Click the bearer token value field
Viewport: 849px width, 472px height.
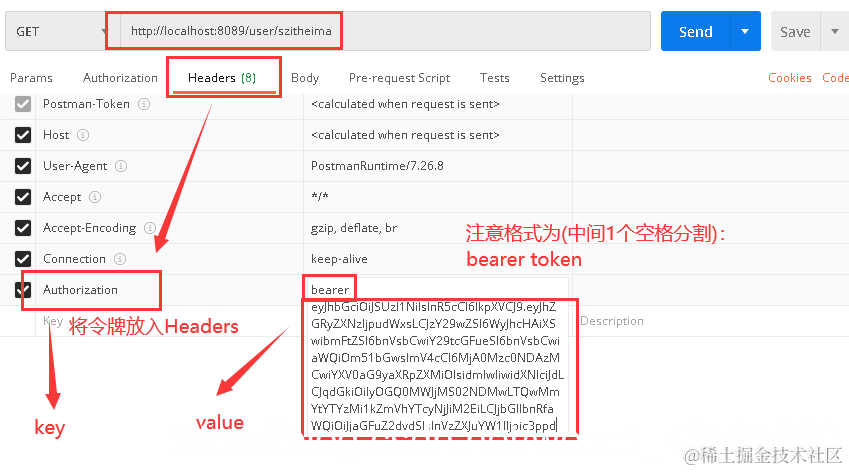[436, 358]
